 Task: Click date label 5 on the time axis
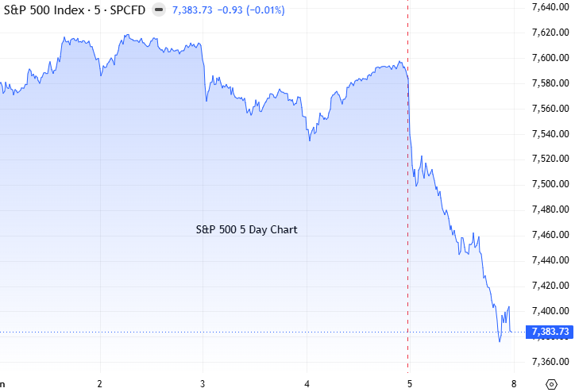(x=410, y=384)
